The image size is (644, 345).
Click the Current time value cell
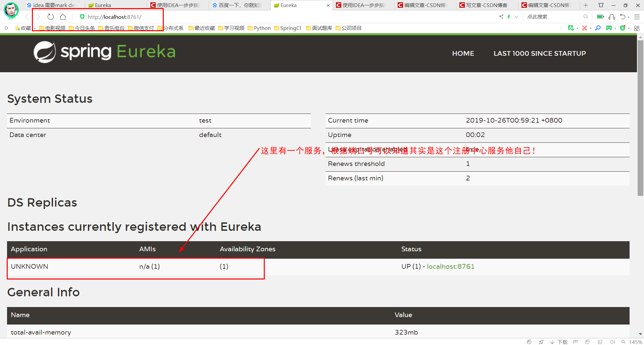(x=514, y=120)
